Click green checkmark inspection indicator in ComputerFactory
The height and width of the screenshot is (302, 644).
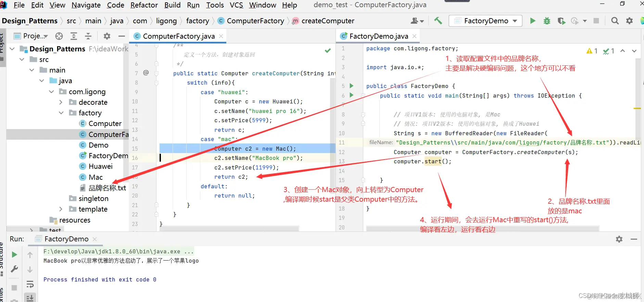point(328,50)
